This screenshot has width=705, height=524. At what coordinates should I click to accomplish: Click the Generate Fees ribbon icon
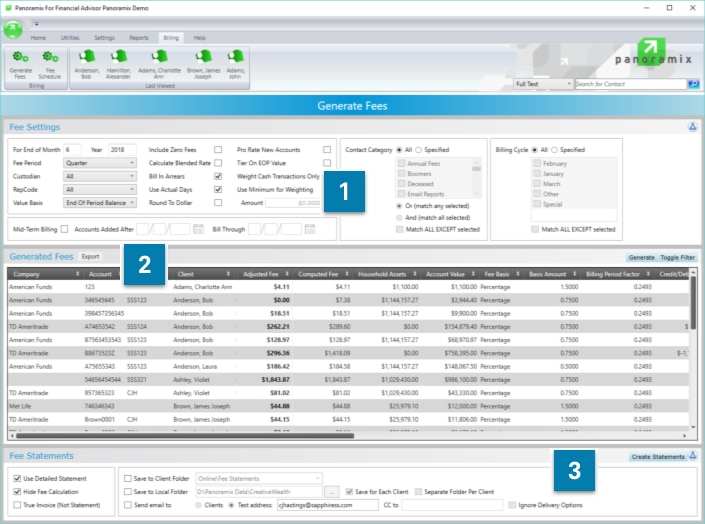[x=21, y=65]
